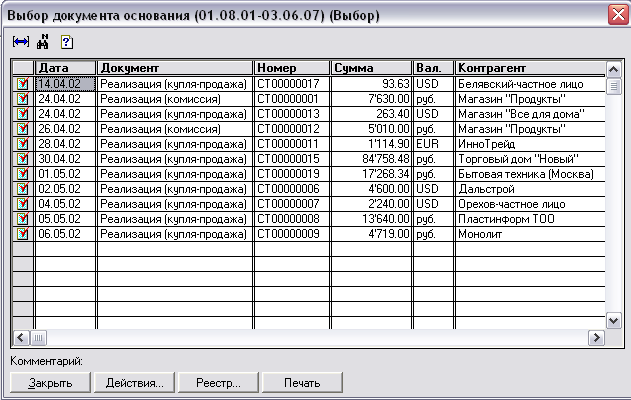Click document icon of row CT00000017

pyautogui.click(x=22, y=84)
